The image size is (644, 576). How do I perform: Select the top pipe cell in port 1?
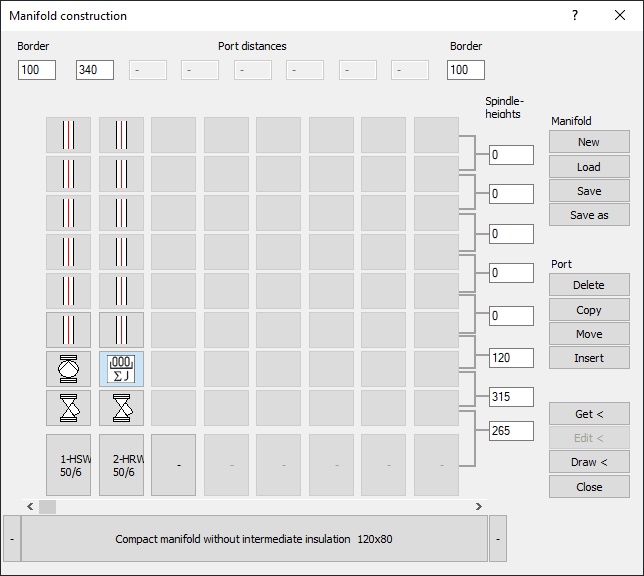(69, 135)
